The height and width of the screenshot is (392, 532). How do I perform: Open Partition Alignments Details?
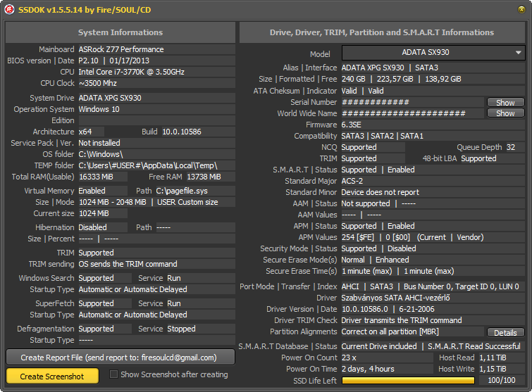click(505, 333)
